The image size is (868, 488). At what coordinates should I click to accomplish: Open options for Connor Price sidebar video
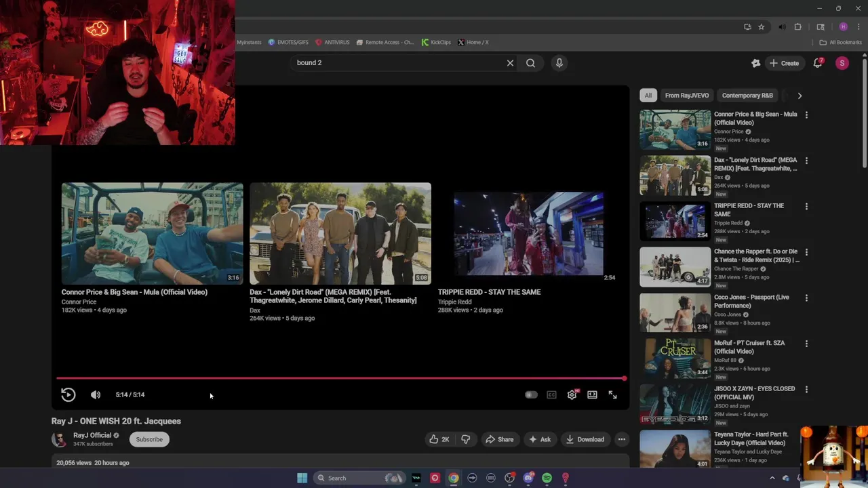(x=806, y=115)
